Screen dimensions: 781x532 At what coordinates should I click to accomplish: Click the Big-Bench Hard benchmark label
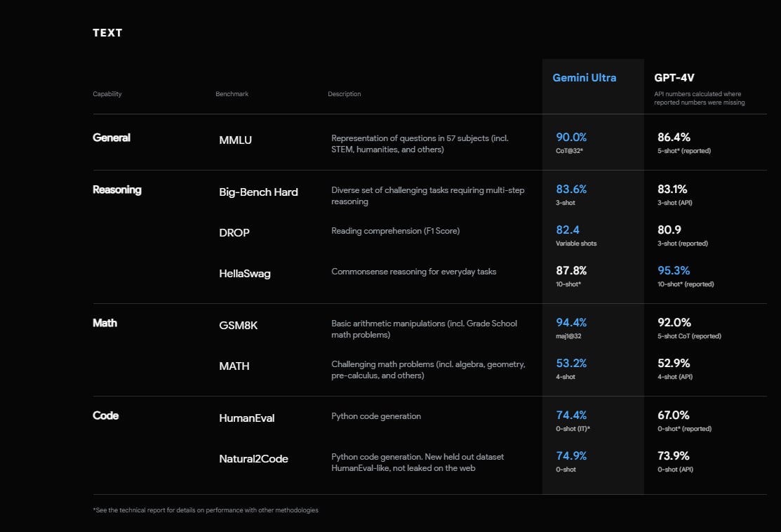pos(258,192)
